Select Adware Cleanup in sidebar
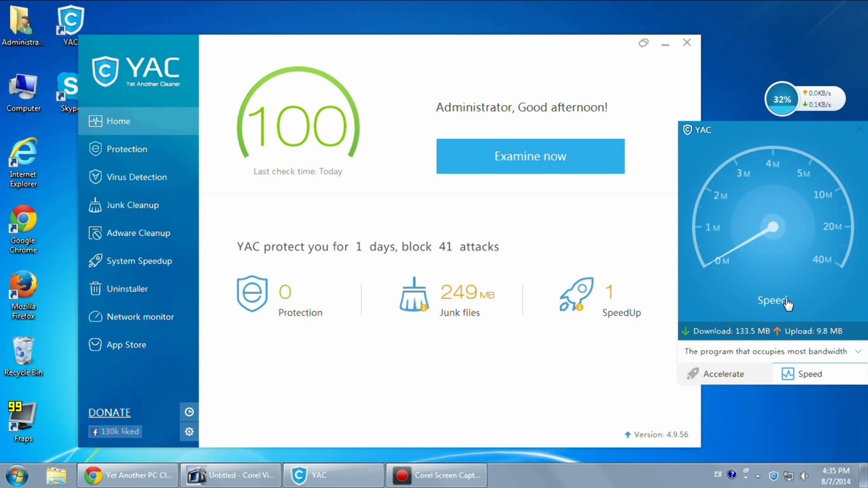This screenshot has height=488, width=868. 138,233
